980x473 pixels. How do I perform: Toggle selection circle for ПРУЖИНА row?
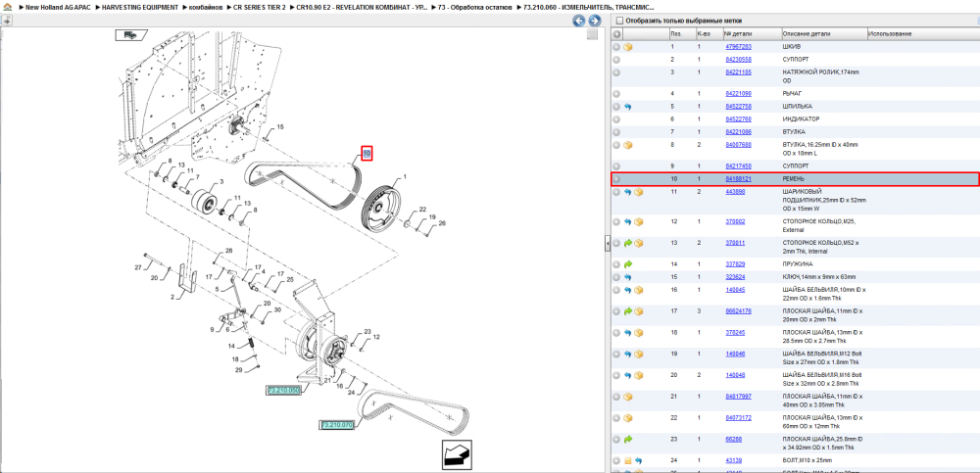pos(616,264)
